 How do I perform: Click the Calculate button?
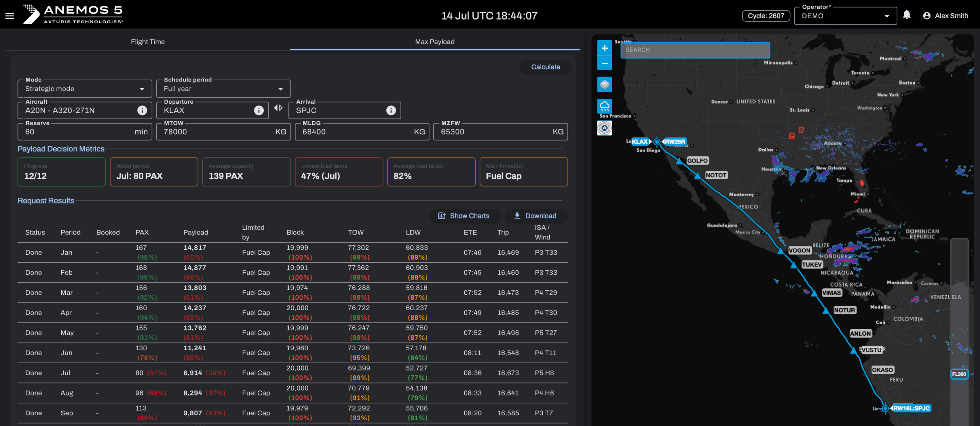(x=546, y=67)
